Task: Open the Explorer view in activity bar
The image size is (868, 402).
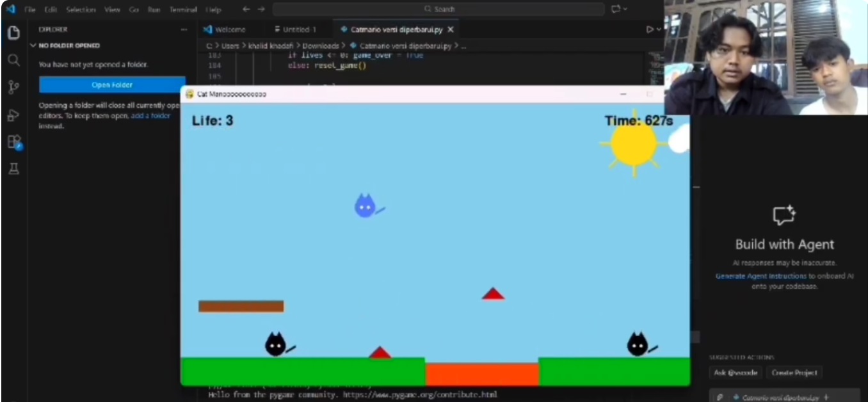Action: 13,33
